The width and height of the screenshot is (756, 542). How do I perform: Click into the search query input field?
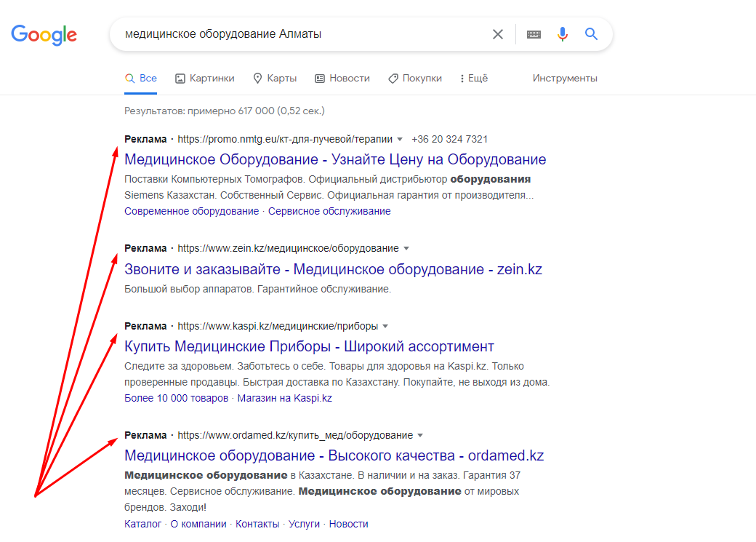(304, 34)
